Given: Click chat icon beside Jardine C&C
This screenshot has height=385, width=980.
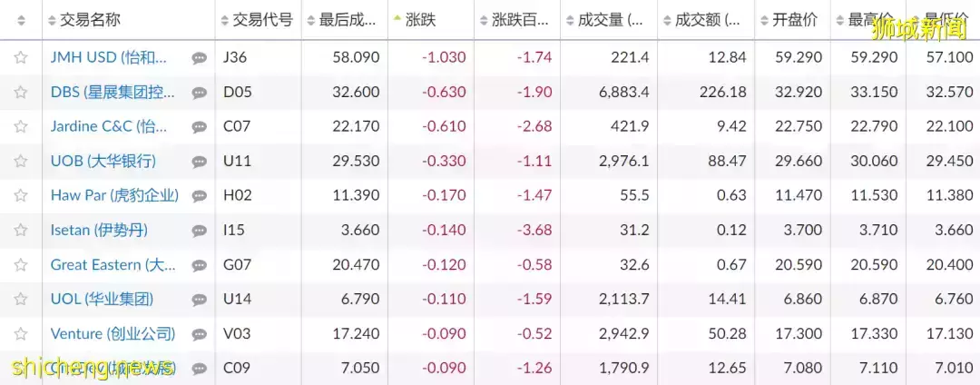Looking at the screenshot, I should pos(200,127).
